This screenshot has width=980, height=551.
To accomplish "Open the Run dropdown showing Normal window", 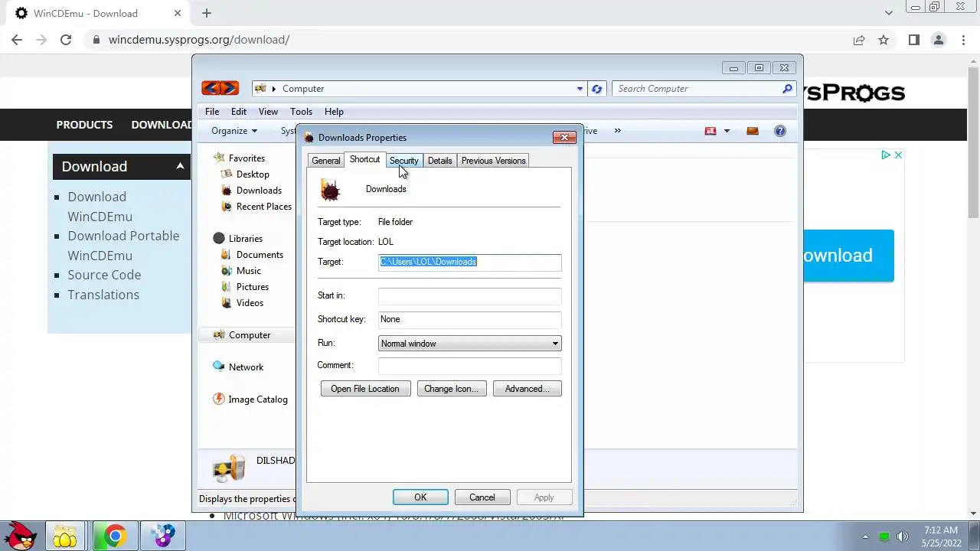I will [x=469, y=344].
